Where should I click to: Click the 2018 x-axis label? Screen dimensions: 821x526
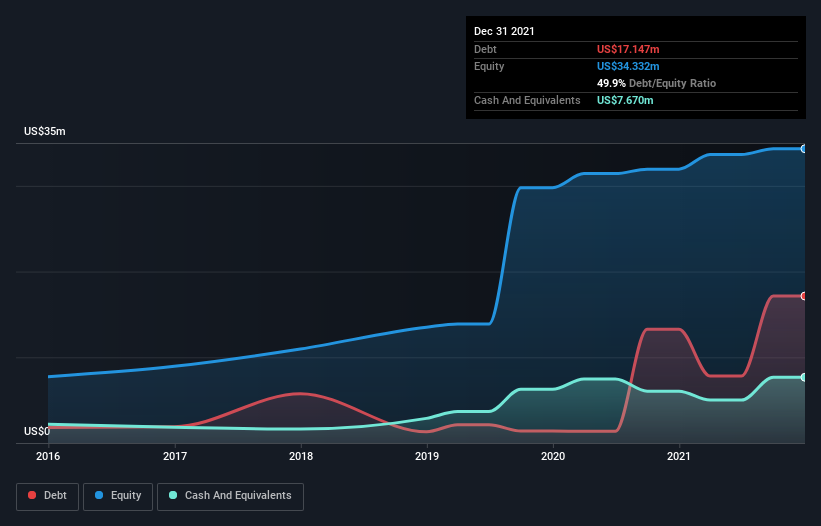[301, 456]
